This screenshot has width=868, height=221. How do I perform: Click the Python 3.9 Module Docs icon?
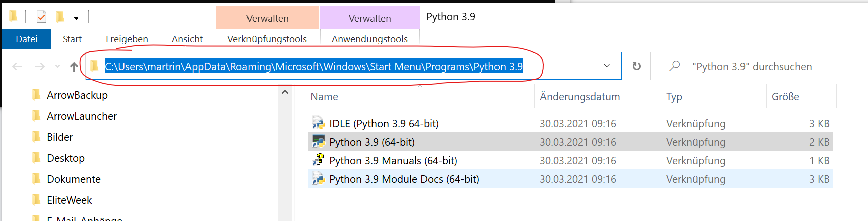click(318, 179)
